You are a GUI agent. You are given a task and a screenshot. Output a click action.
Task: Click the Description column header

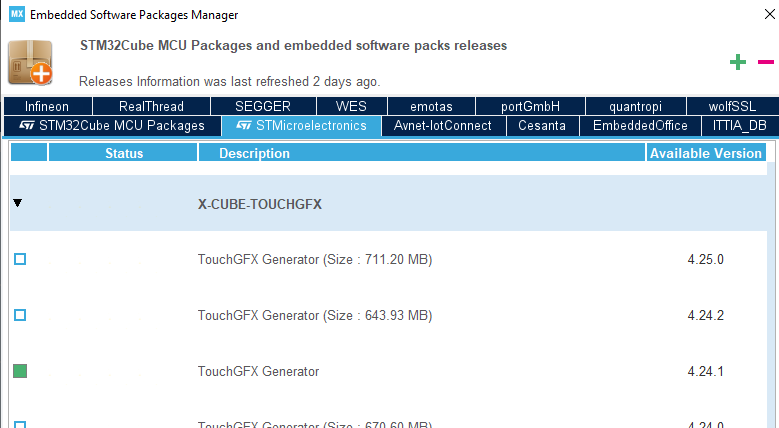coord(422,153)
